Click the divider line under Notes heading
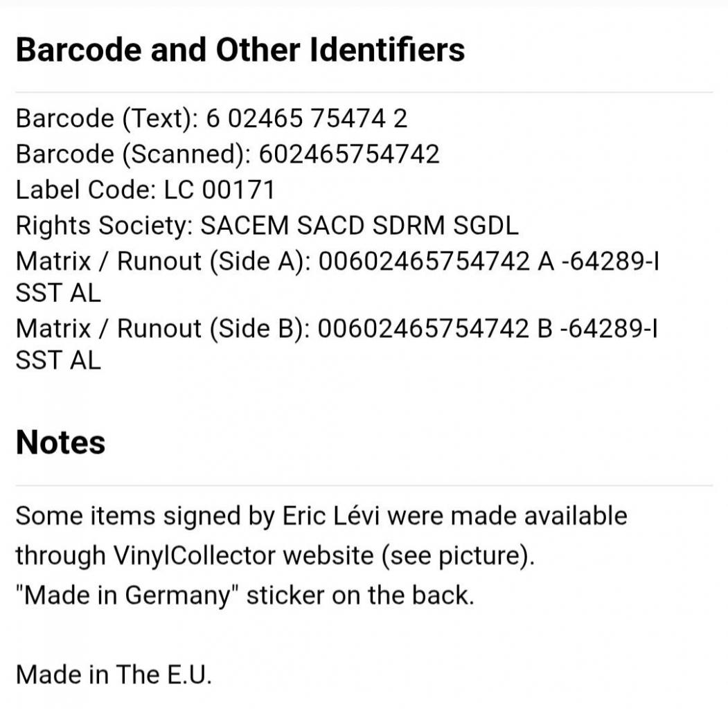Screen dimensions: 728x709 [364, 486]
